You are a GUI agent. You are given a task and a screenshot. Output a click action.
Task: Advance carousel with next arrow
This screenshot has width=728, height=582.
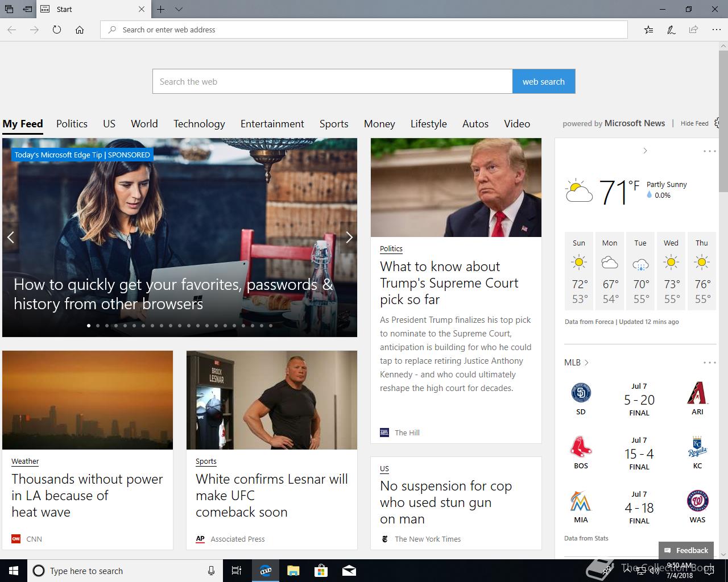coord(349,238)
